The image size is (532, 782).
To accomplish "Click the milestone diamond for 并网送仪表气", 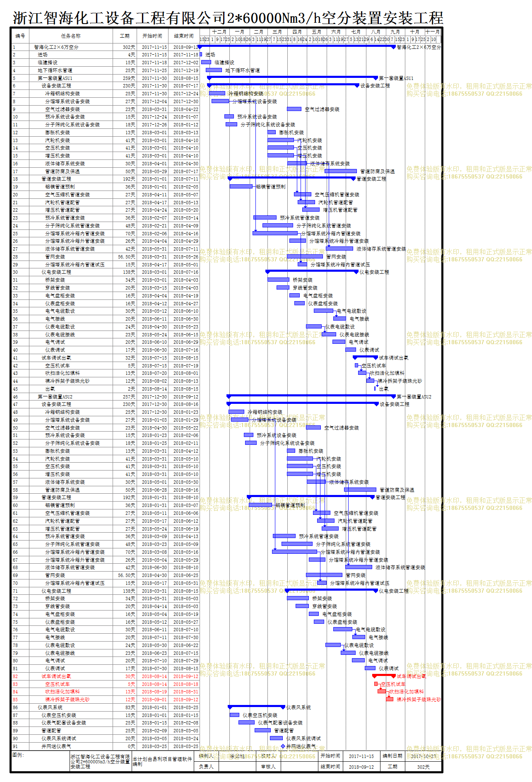I will point(283,746).
